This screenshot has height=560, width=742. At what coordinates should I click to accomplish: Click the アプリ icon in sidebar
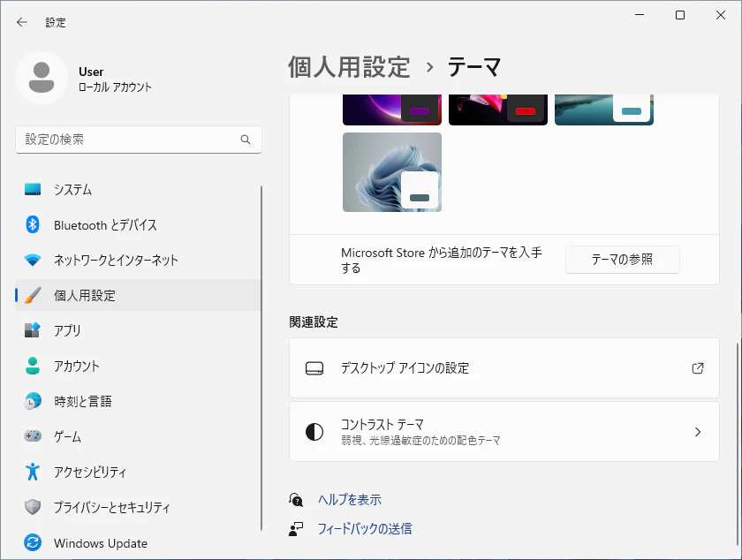pos(33,330)
